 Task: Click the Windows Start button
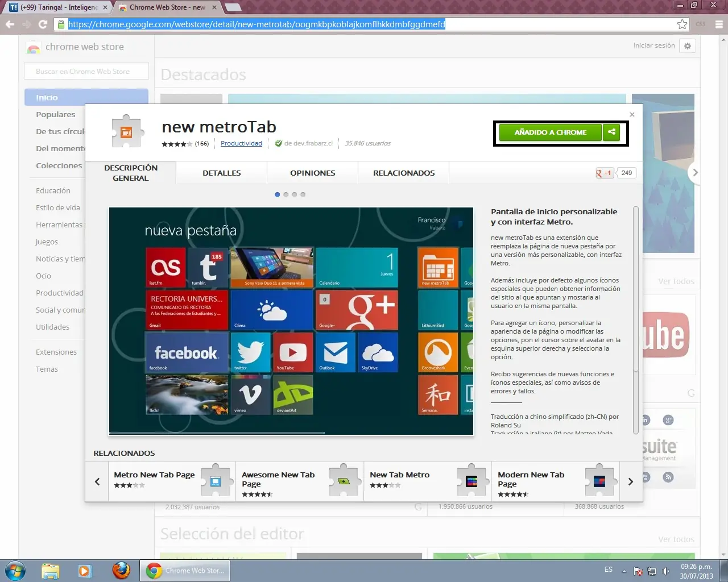point(15,570)
